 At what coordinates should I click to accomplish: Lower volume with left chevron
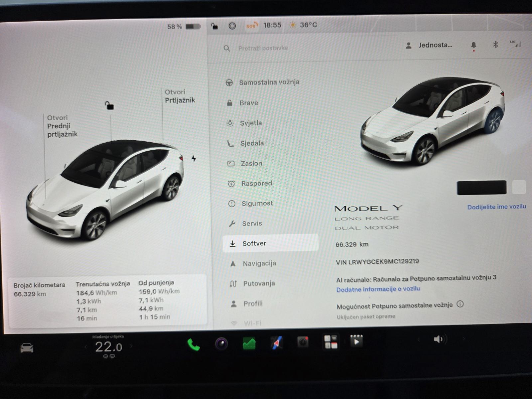tap(419, 339)
